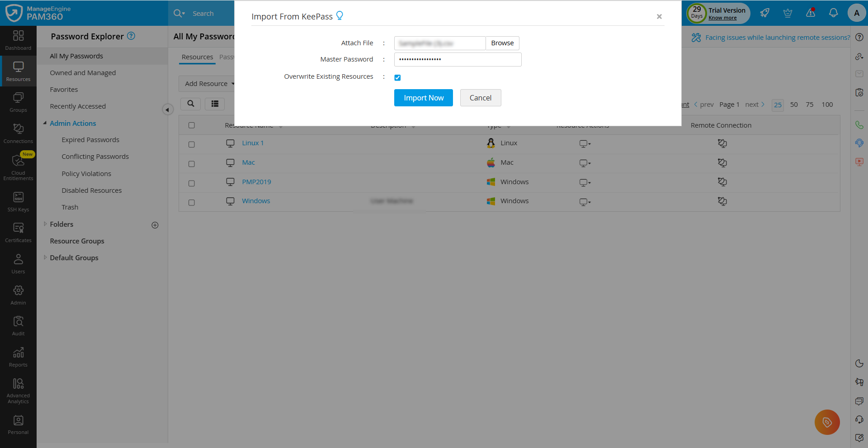Expand the Folders tree node
This screenshot has width=868, height=448.
[x=45, y=224]
